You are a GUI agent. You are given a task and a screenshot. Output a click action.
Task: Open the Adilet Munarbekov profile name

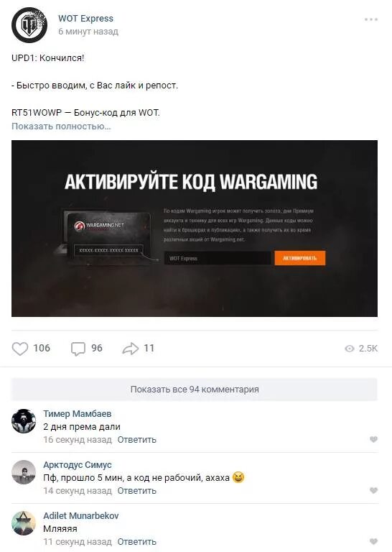[81, 516]
